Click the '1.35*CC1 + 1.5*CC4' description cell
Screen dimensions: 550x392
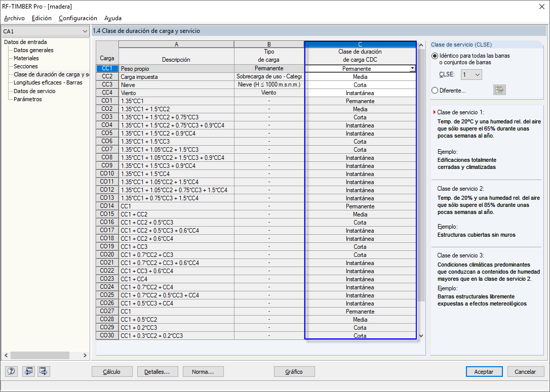click(x=176, y=174)
